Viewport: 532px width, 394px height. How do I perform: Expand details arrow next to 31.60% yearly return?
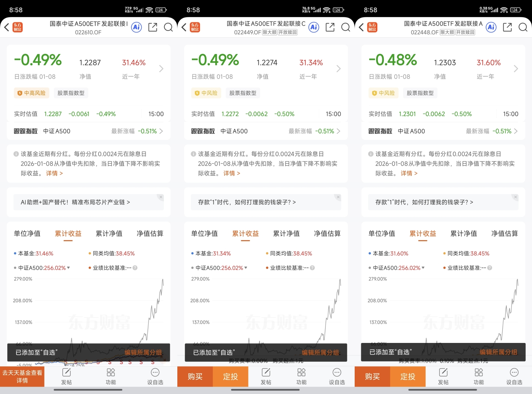pyautogui.click(x=516, y=69)
